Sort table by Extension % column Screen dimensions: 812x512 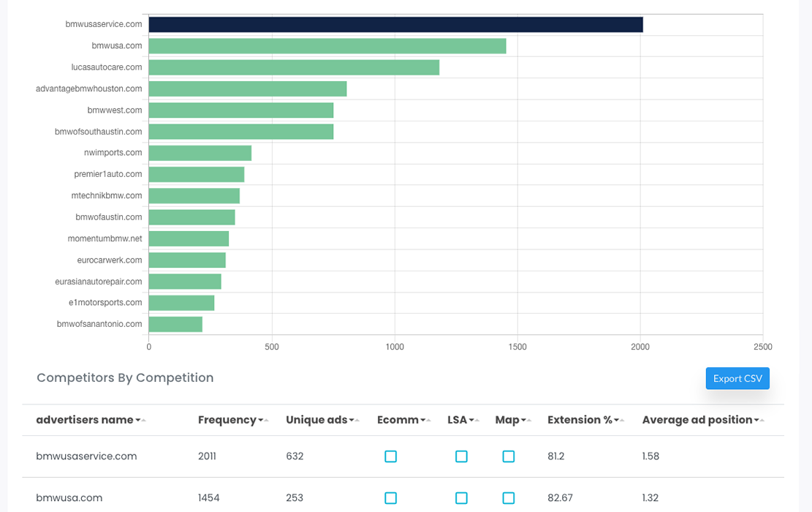click(585, 420)
